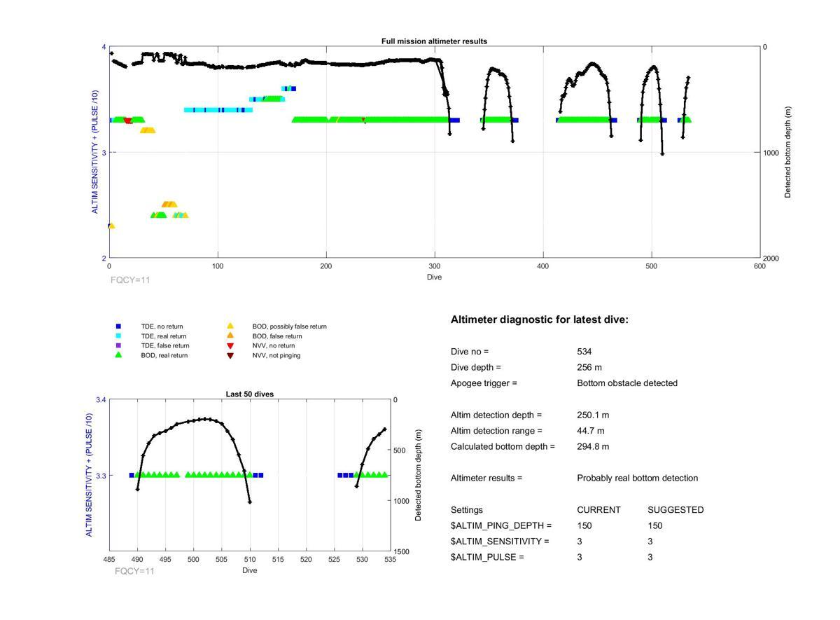
Task: Click calculated bottom depth value 294.8 m
Action: click(x=593, y=446)
